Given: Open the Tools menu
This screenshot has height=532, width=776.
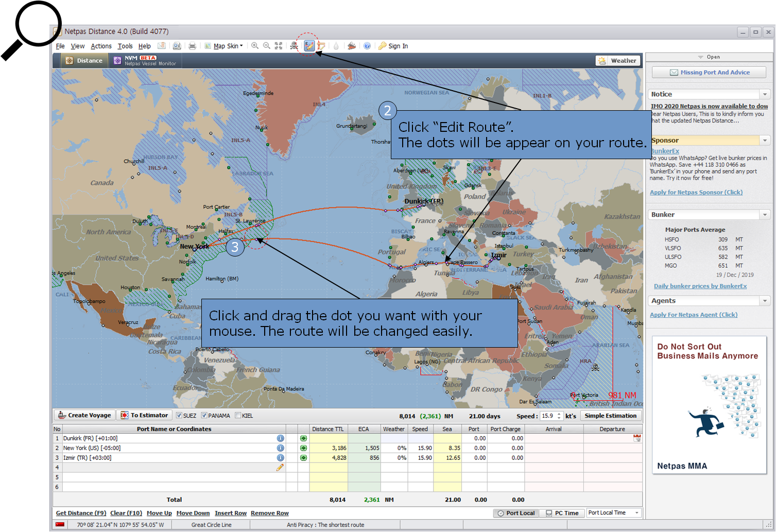Looking at the screenshot, I should pyautogui.click(x=125, y=46).
